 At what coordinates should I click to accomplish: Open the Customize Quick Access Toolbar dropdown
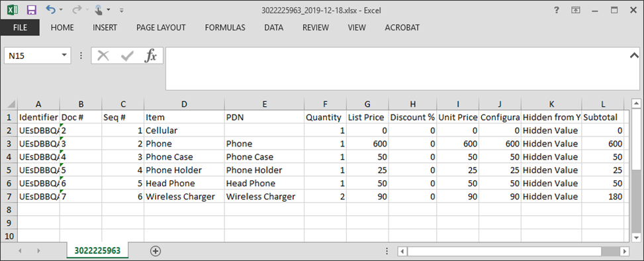point(122,10)
